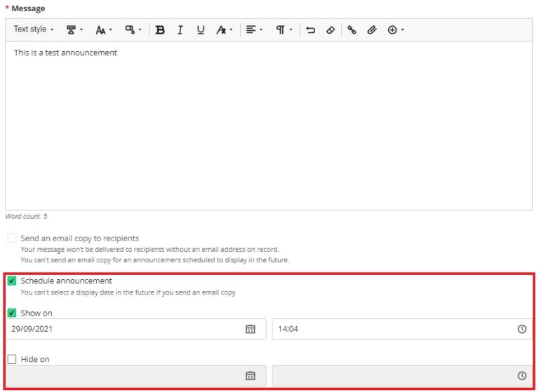
Task: Open the font family dropdown
Action: (x=74, y=30)
